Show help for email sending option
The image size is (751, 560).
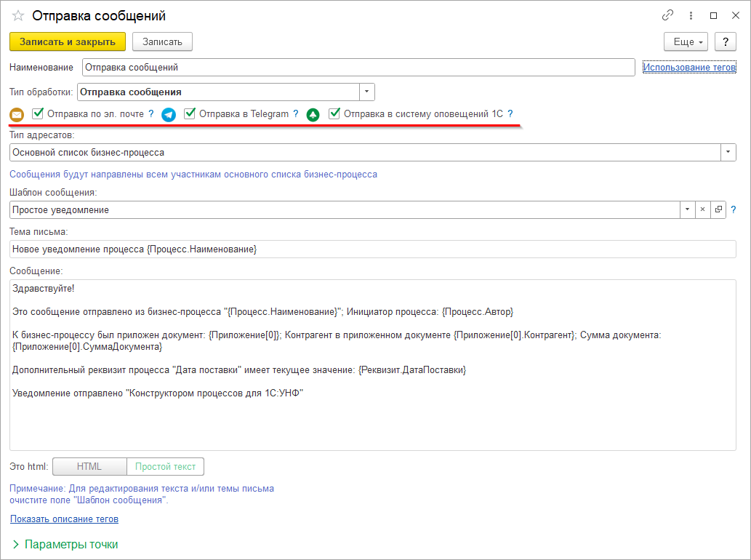pyautogui.click(x=151, y=114)
